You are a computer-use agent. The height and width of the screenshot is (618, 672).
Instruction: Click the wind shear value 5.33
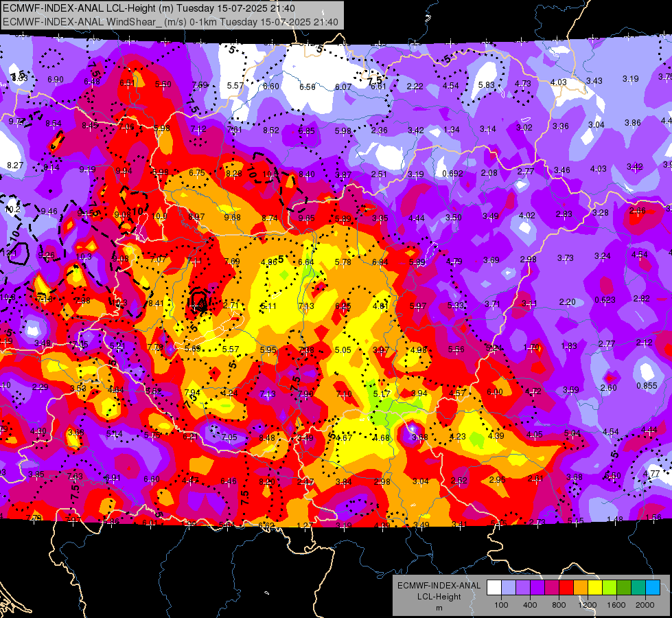[x=456, y=305]
